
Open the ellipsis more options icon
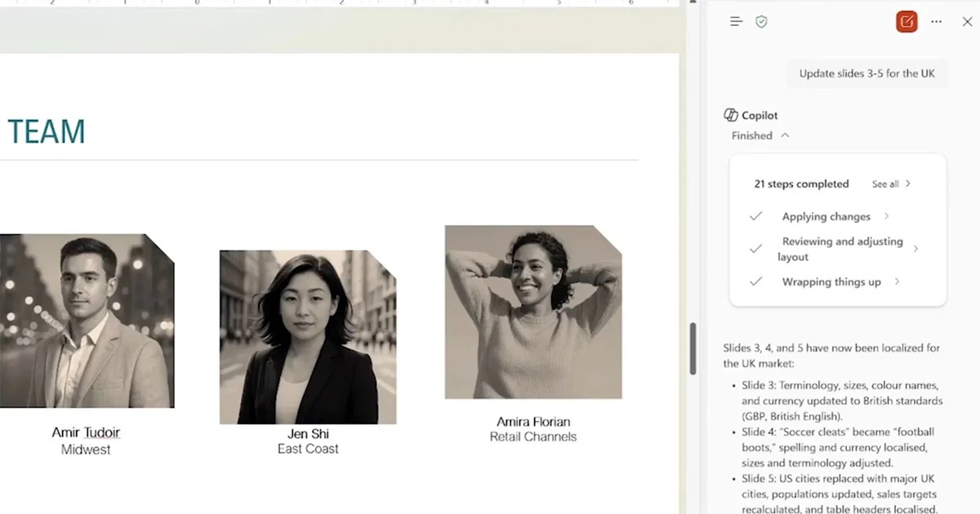pyautogui.click(x=936, y=21)
